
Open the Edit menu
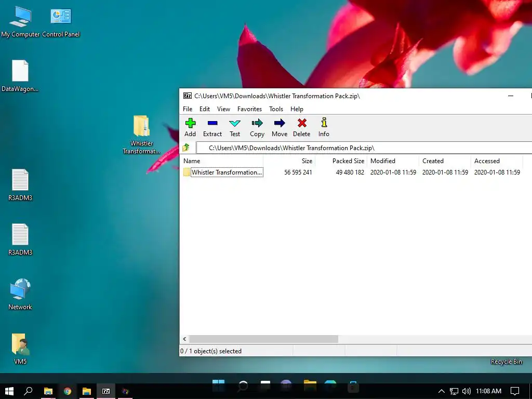pos(205,109)
